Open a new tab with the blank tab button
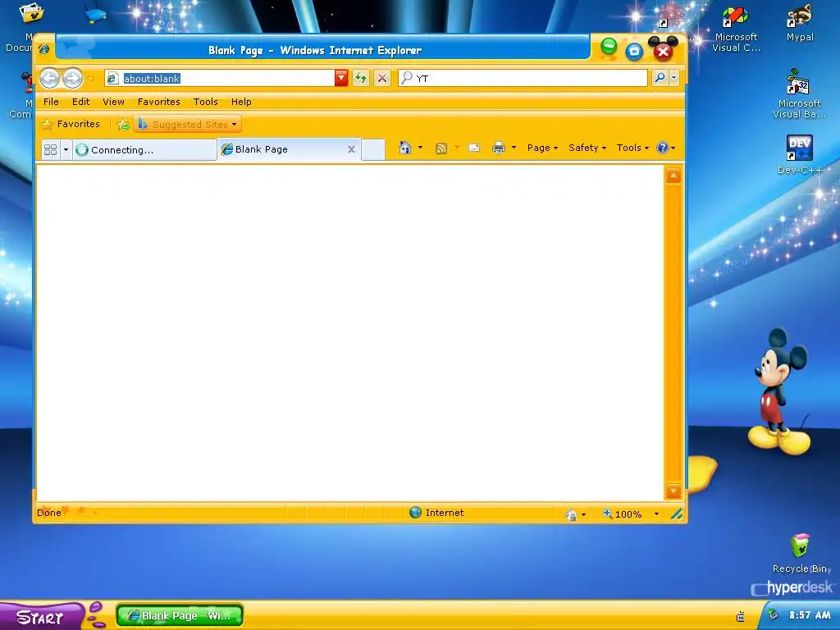Image resolution: width=840 pixels, height=630 pixels. coord(373,149)
